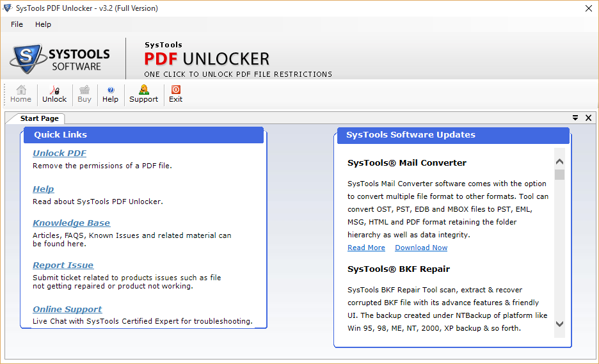Select the Unlock padlock toolbar icon
The width and height of the screenshot is (599, 364).
pos(54,94)
